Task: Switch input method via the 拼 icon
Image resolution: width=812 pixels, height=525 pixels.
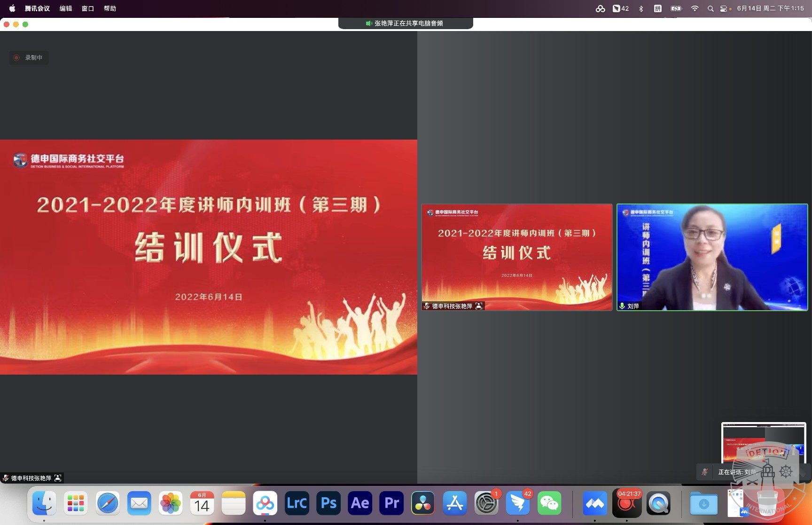Action: pyautogui.click(x=658, y=8)
